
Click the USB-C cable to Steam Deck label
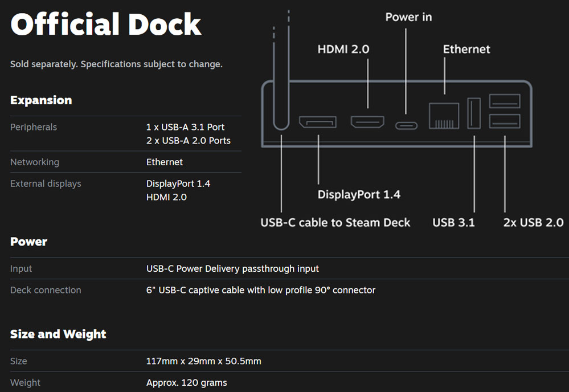coord(335,222)
